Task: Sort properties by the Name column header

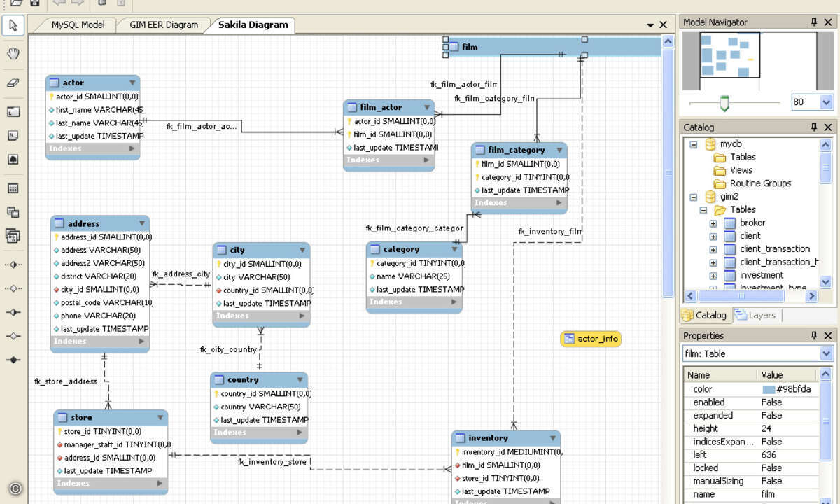Action: tap(720, 374)
